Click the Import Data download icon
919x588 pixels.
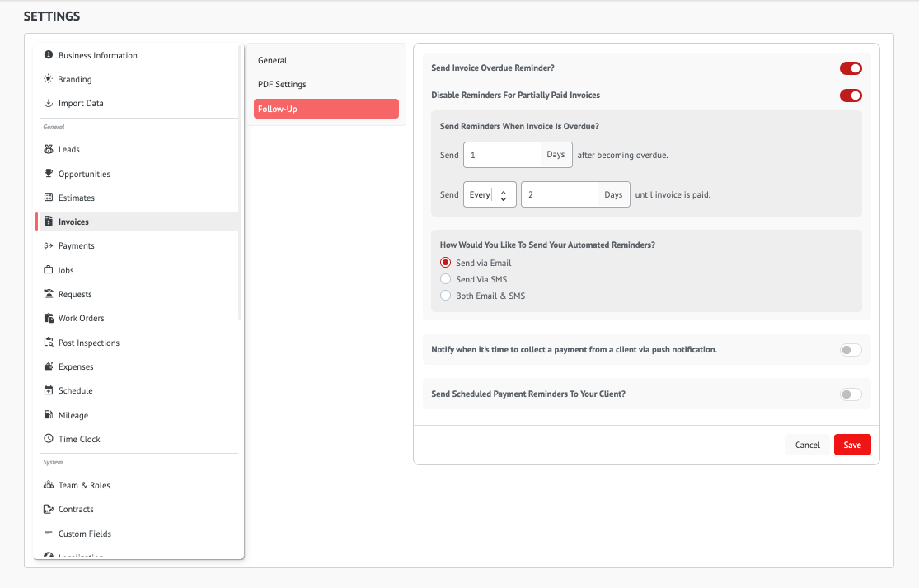click(x=49, y=103)
